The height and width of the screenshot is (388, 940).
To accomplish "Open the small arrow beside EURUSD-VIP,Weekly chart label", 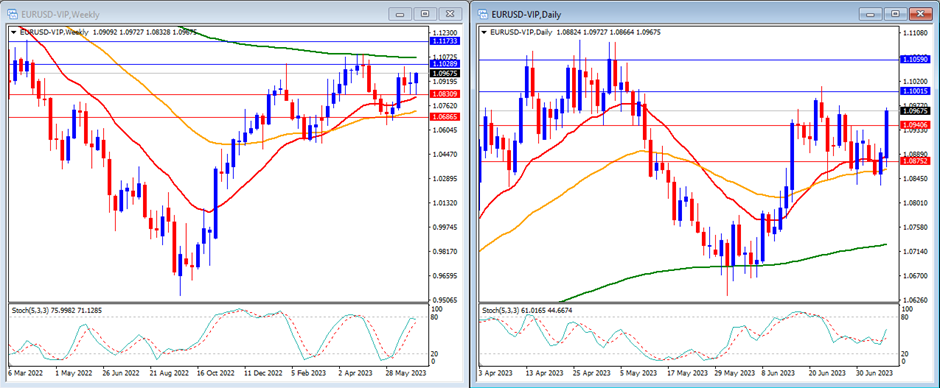I will [x=14, y=32].
